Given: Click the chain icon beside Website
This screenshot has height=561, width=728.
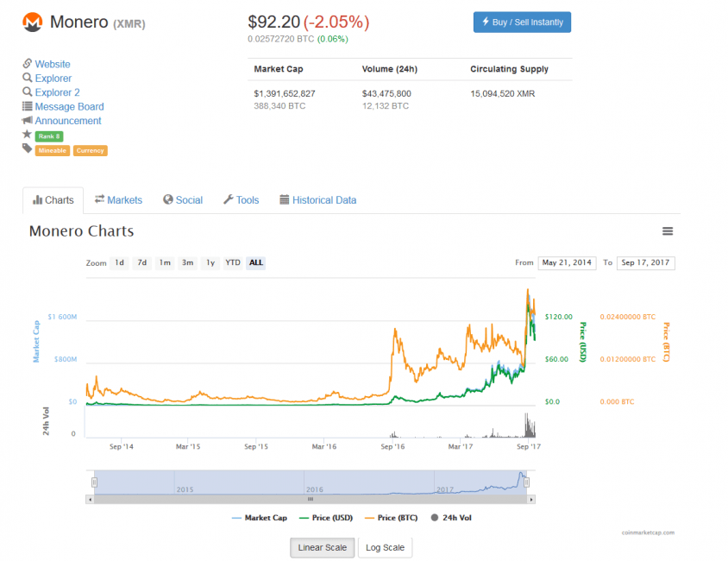Looking at the screenshot, I should click(x=28, y=63).
